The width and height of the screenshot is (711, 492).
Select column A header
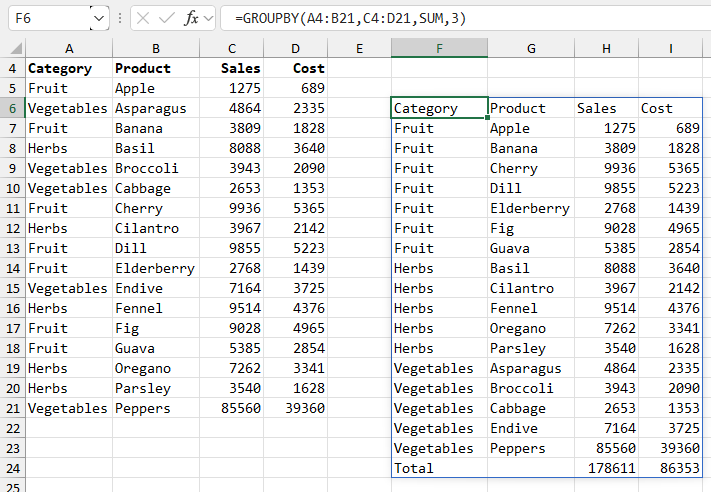point(69,48)
